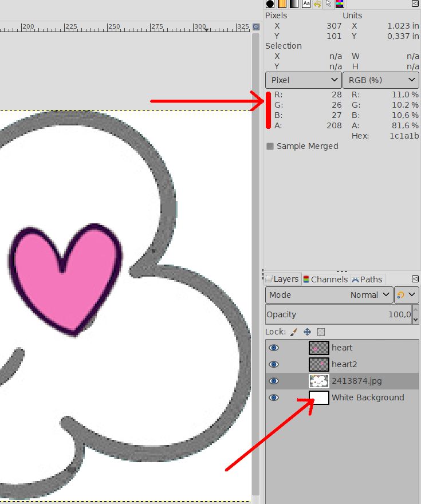Screen dimensions: 421x504
Task: Click the mode group switch icon
Action: click(400, 295)
